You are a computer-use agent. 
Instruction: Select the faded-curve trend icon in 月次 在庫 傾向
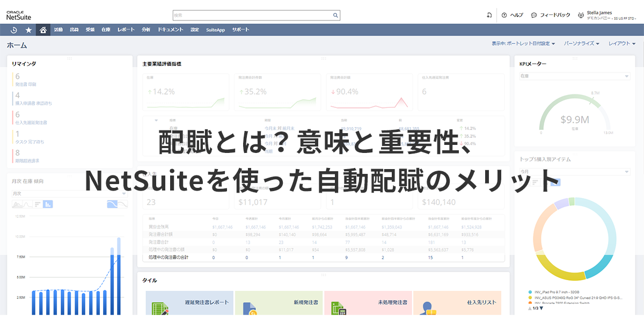coord(123,204)
